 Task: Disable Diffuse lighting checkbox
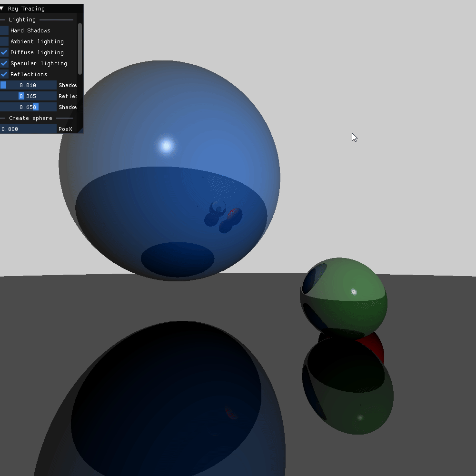(x=4, y=52)
